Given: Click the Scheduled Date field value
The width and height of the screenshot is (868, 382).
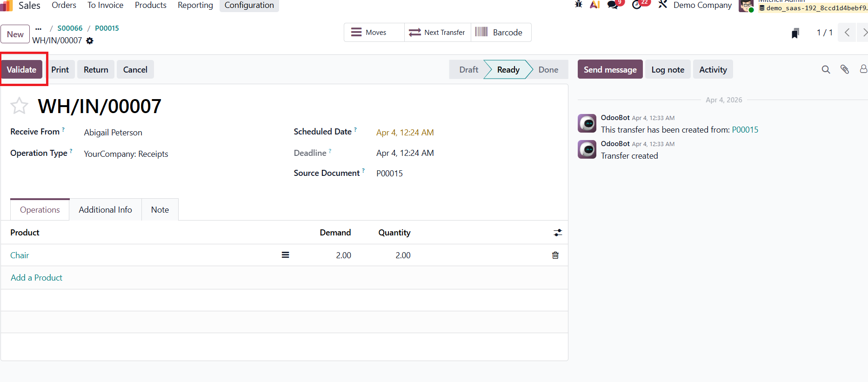Looking at the screenshot, I should pos(405,133).
